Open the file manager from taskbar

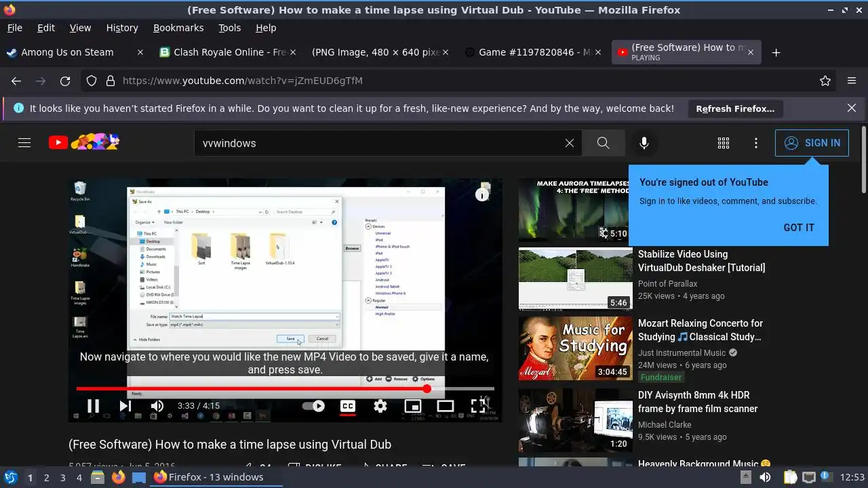point(98,477)
